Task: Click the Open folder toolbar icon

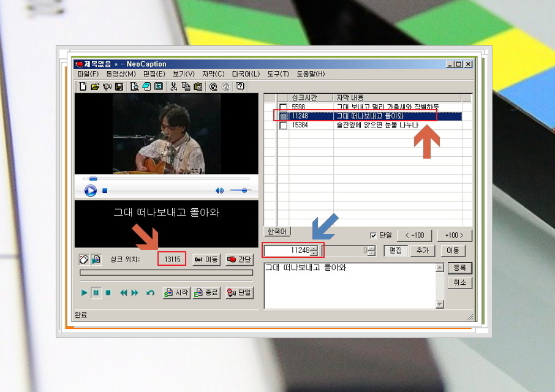Action: [x=95, y=86]
